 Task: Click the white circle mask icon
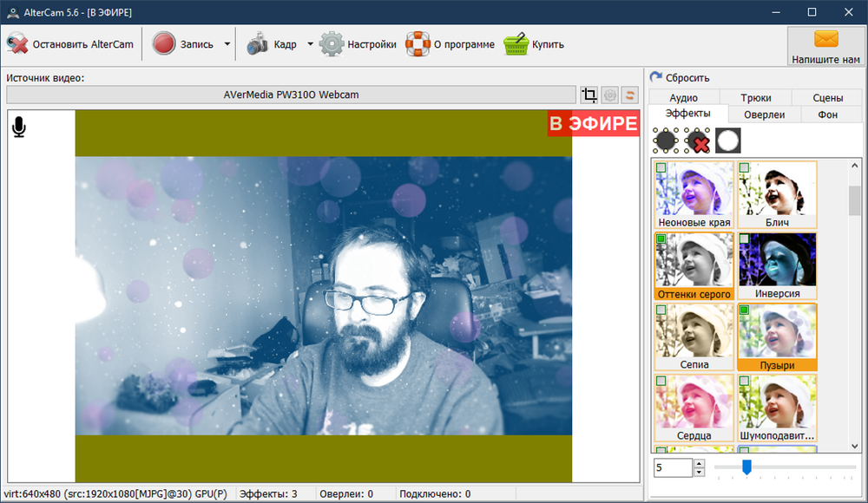tap(728, 140)
